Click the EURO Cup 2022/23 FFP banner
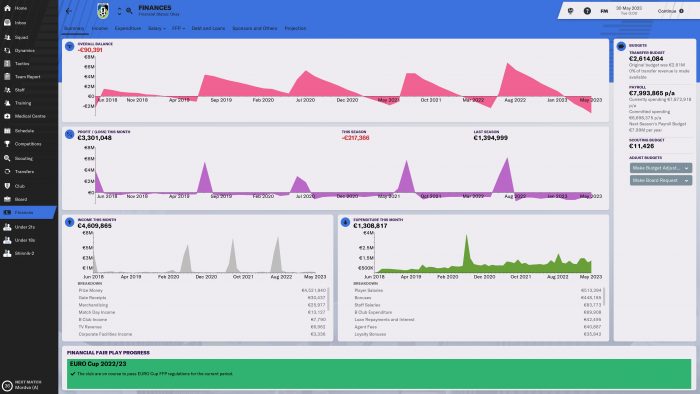The image size is (700, 394). click(x=379, y=373)
